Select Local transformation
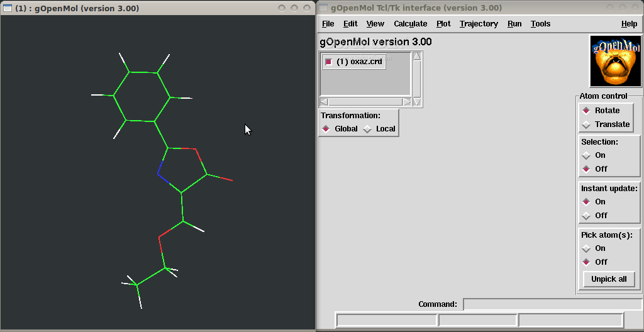The height and width of the screenshot is (332, 644). point(367,129)
